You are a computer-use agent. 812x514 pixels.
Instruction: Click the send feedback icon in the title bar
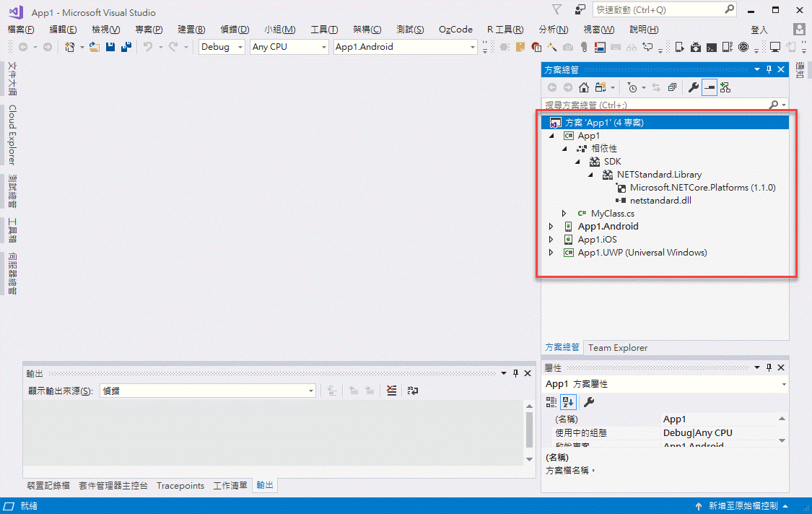[x=580, y=9]
